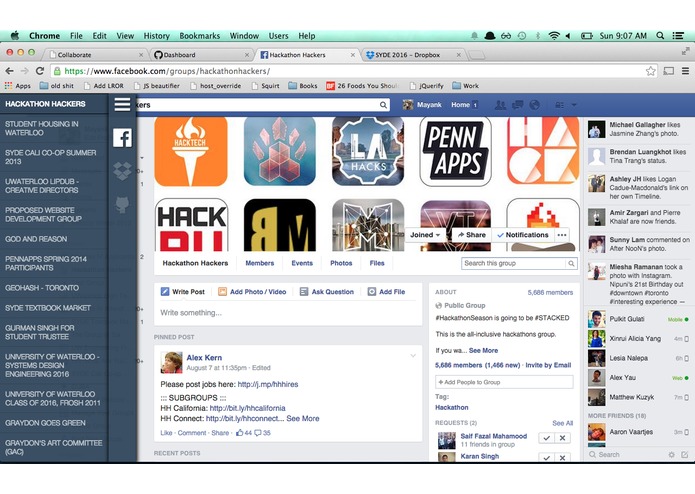Click the Chrome forward arrow
695x494 pixels.
[25, 71]
